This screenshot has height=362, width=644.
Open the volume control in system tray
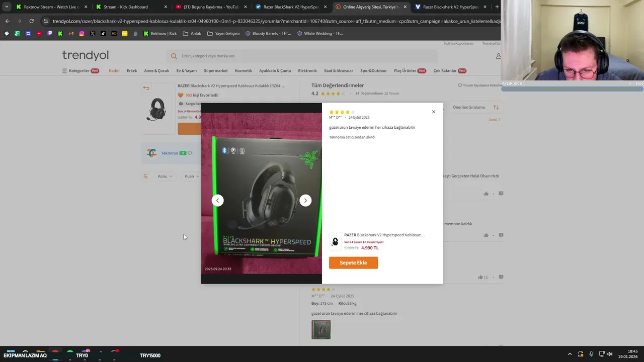click(610, 354)
